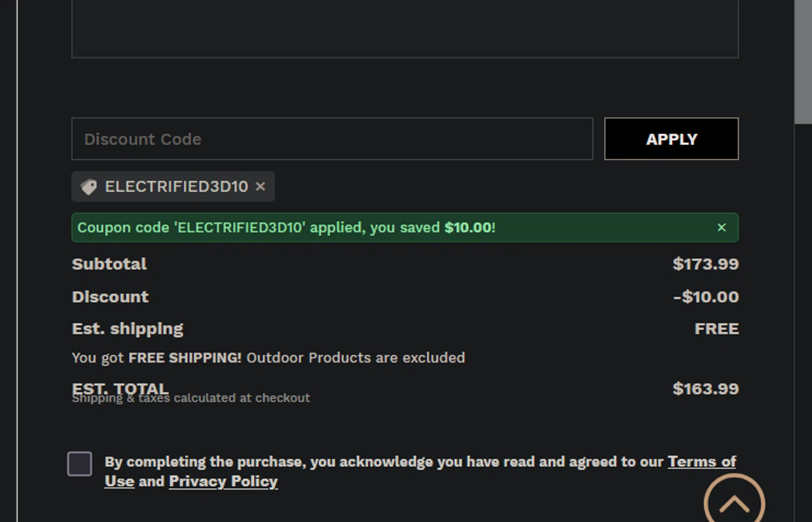Viewport: 812px width, 522px height.
Task: Select the $173.99 subtotal amount
Action: click(x=705, y=264)
